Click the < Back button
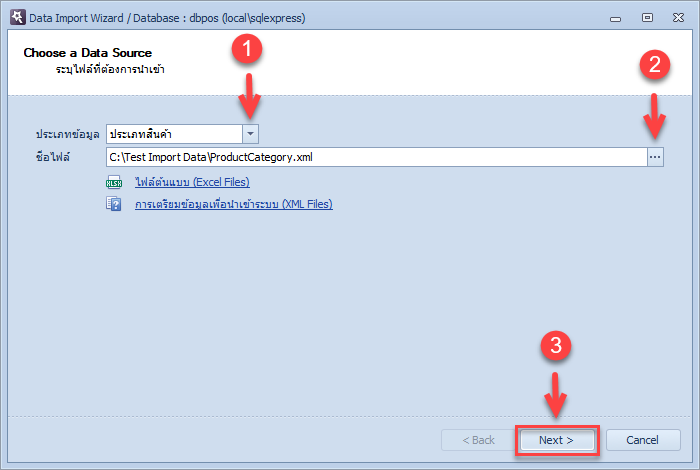 pyautogui.click(x=478, y=440)
